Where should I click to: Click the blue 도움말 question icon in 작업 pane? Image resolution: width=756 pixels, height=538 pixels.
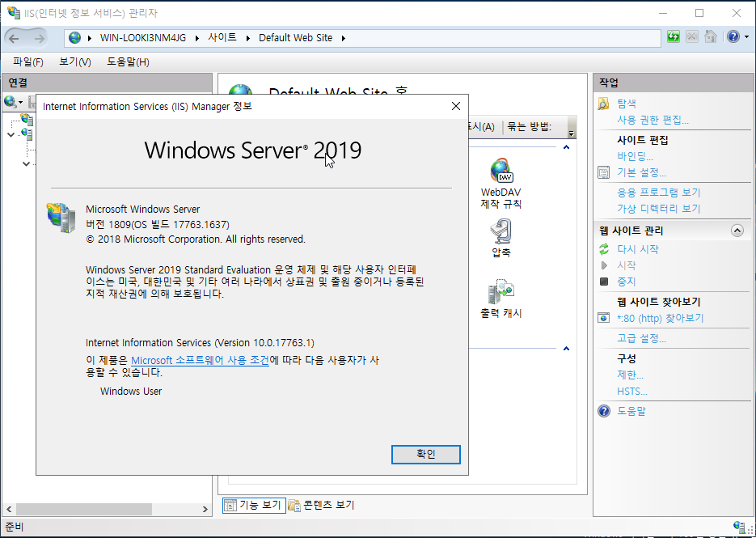(x=604, y=411)
